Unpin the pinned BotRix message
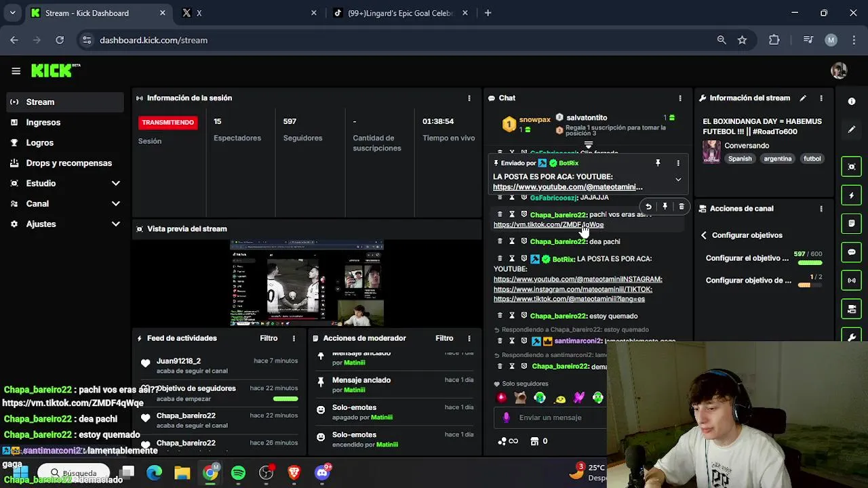This screenshot has width=868, height=488. click(x=658, y=163)
